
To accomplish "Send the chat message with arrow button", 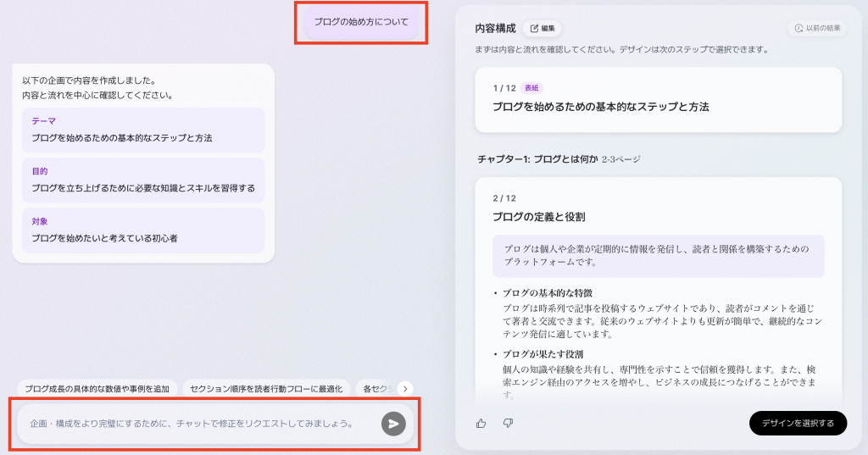I will coord(393,424).
